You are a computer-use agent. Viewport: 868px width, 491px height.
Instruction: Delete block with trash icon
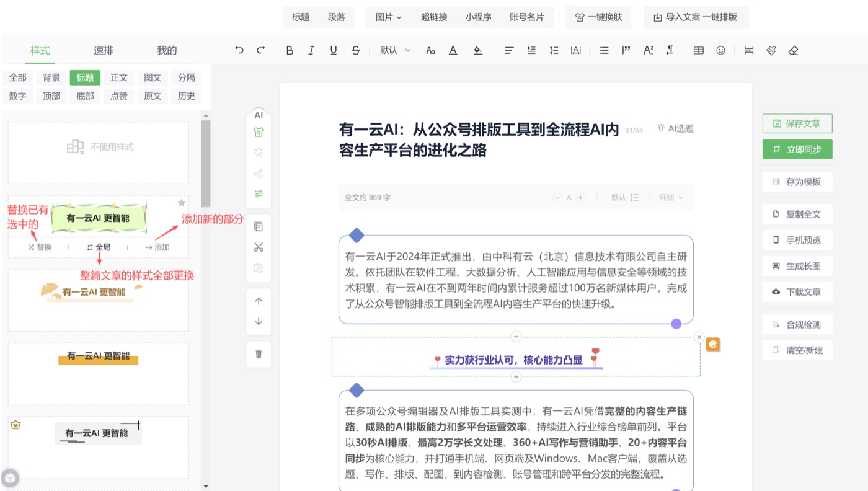(x=259, y=354)
